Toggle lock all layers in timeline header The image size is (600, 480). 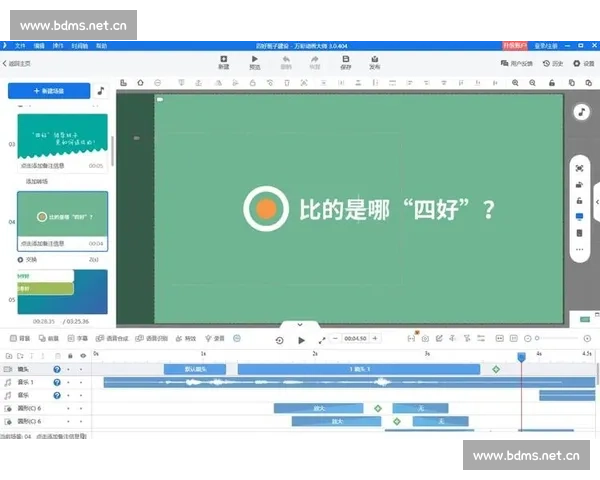click(x=70, y=356)
